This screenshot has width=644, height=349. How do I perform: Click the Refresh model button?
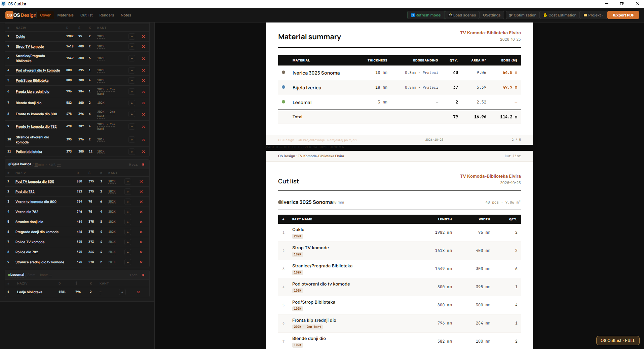click(x=426, y=15)
